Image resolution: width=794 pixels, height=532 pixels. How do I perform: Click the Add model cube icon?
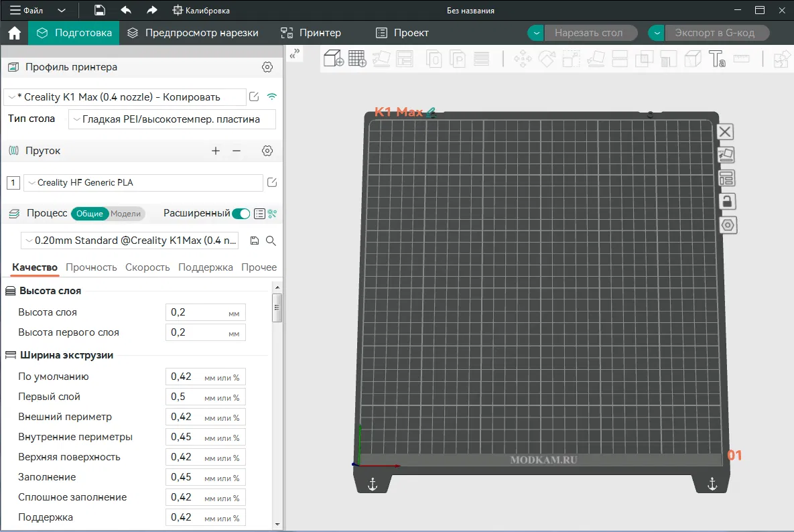tap(333, 59)
